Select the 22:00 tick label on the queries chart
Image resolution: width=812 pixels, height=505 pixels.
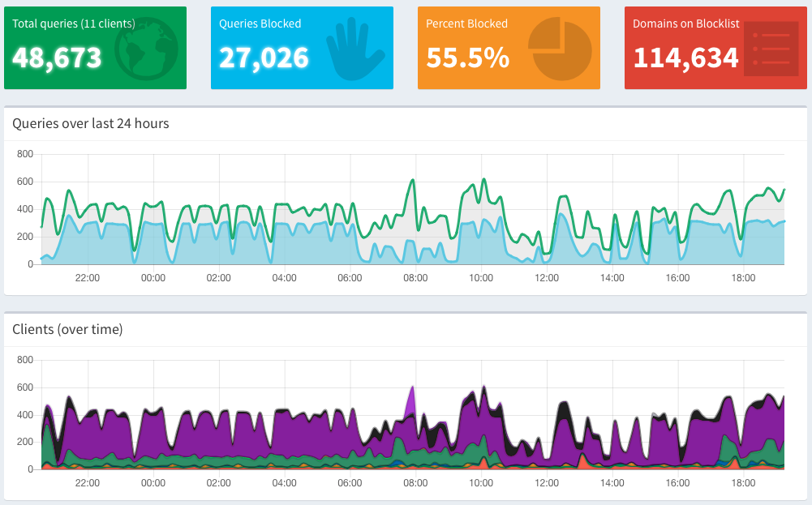point(87,278)
